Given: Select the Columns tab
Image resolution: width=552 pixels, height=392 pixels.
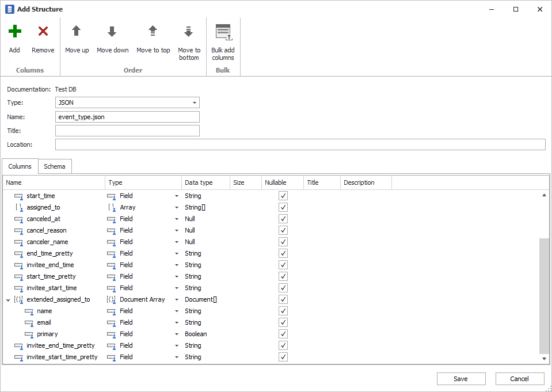Looking at the screenshot, I should pyautogui.click(x=20, y=166).
